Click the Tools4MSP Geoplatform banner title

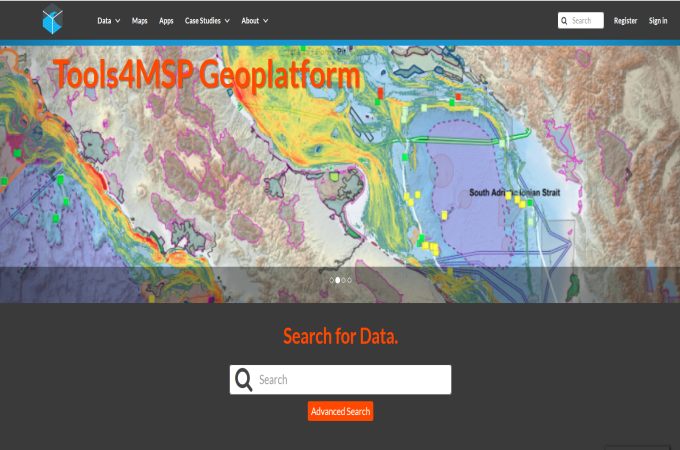point(206,74)
